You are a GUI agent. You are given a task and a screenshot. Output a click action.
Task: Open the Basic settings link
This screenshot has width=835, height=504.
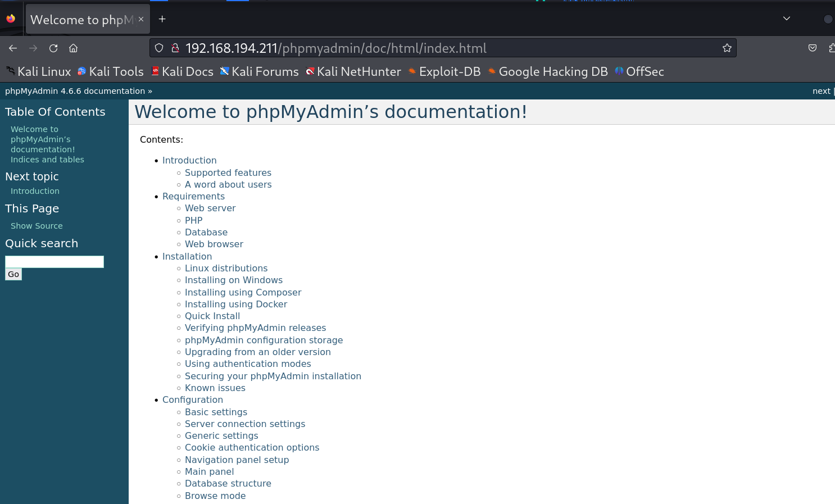(x=216, y=412)
